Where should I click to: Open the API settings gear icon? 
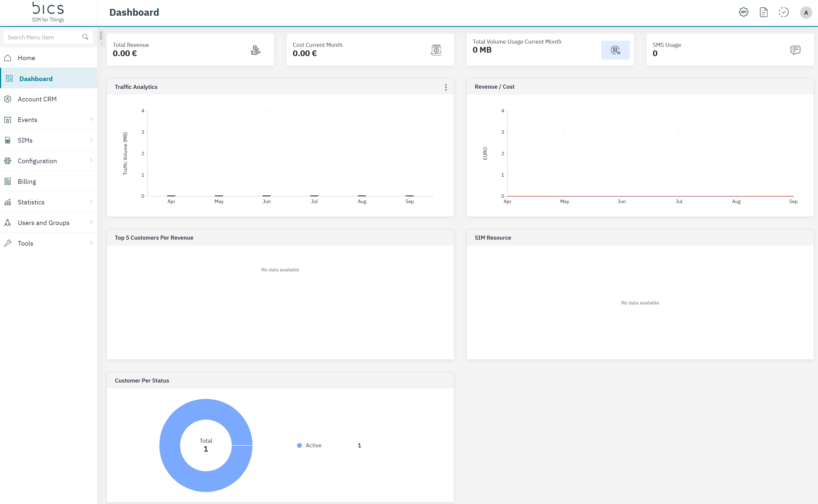tap(743, 12)
